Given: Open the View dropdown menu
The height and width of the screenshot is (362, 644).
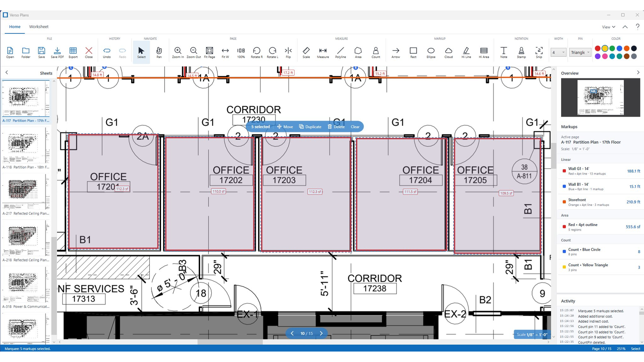Looking at the screenshot, I should click(609, 27).
